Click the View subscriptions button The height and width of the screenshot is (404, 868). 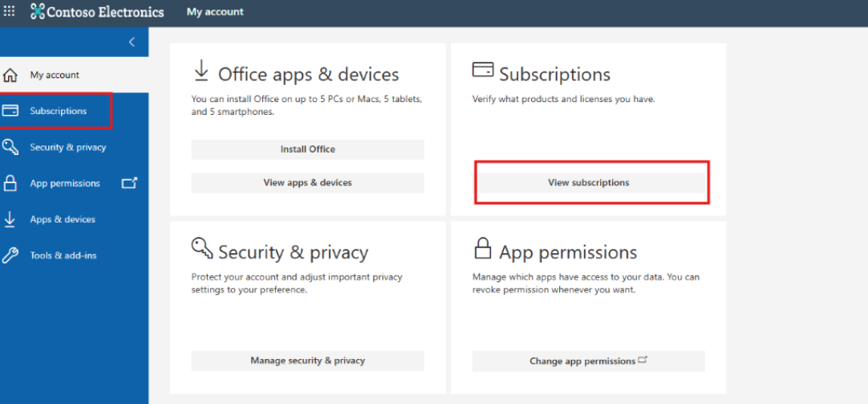[x=589, y=183]
